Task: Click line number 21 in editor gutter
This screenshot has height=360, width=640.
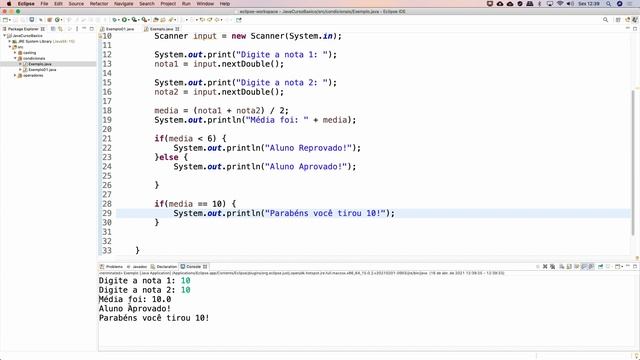Action: point(107,138)
